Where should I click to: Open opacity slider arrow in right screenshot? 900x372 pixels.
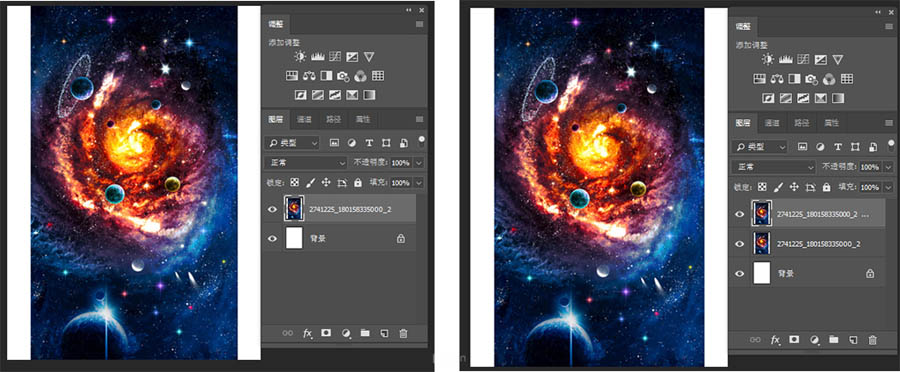pyautogui.click(x=888, y=167)
